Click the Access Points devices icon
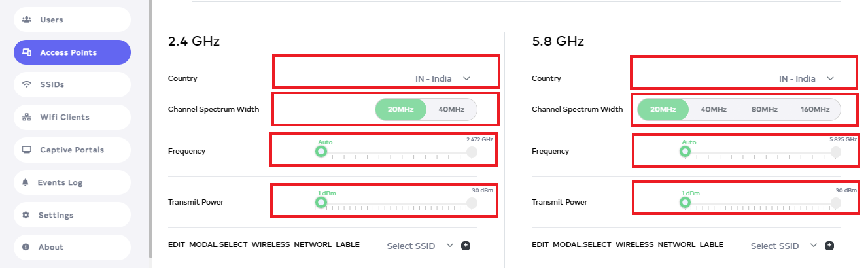The image size is (868, 268). (x=27, y=52)
